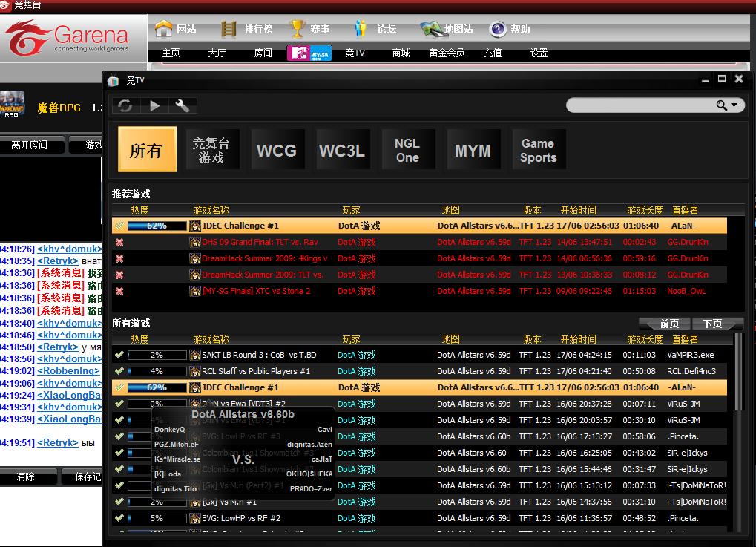Open the search box dropdown arrow

pos(734,105)
